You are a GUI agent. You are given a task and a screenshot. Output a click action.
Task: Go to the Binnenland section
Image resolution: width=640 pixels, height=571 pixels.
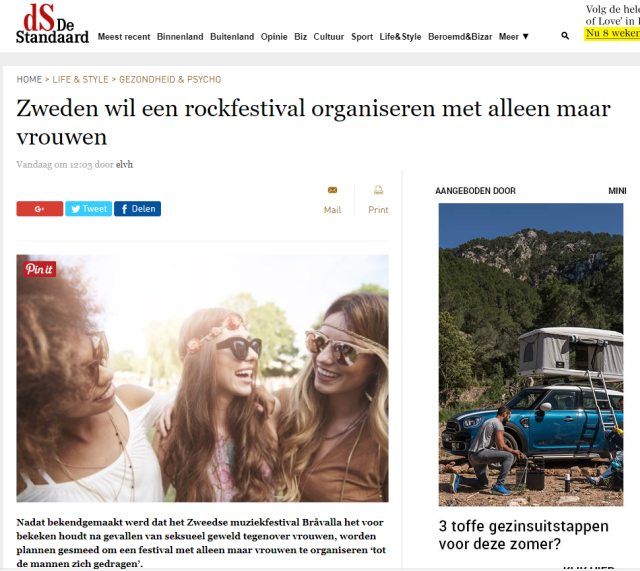180,37
